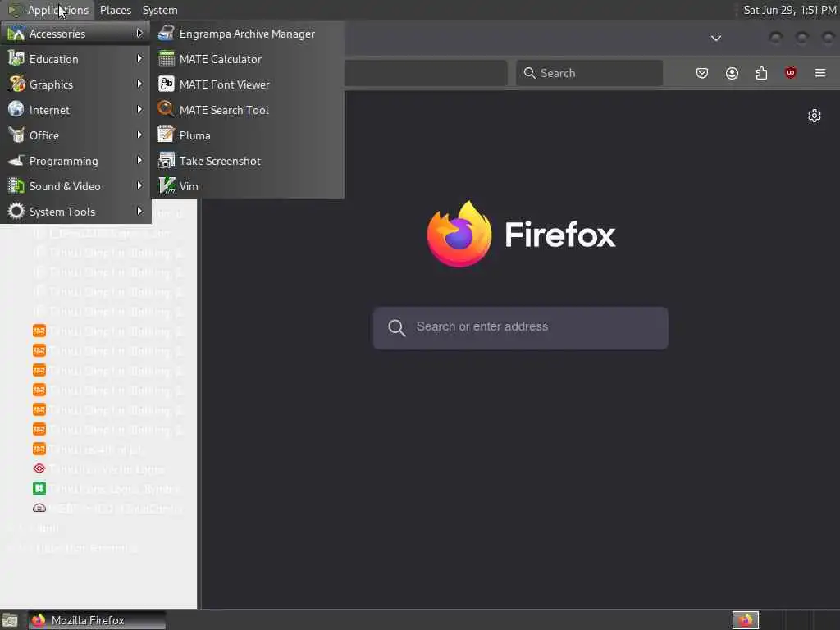
Task: Click workspace switcher with Firefox thumbnail
Action: 746,620
